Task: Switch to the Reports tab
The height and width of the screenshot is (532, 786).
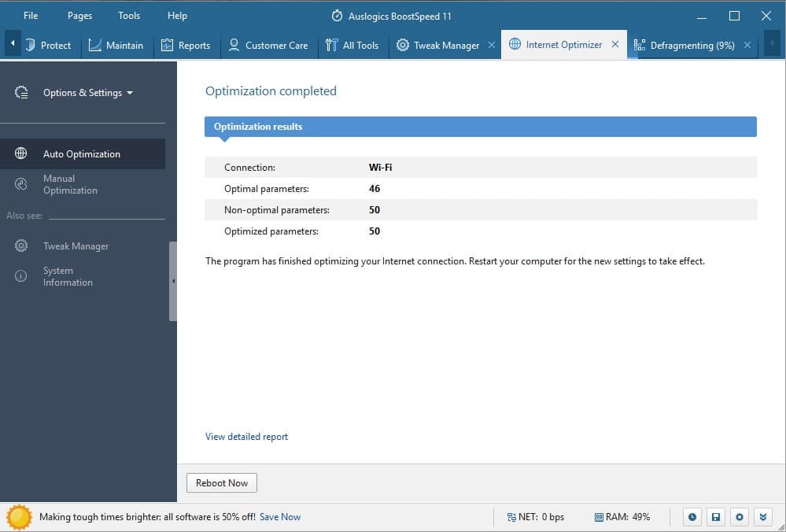Action: [186, 45]
